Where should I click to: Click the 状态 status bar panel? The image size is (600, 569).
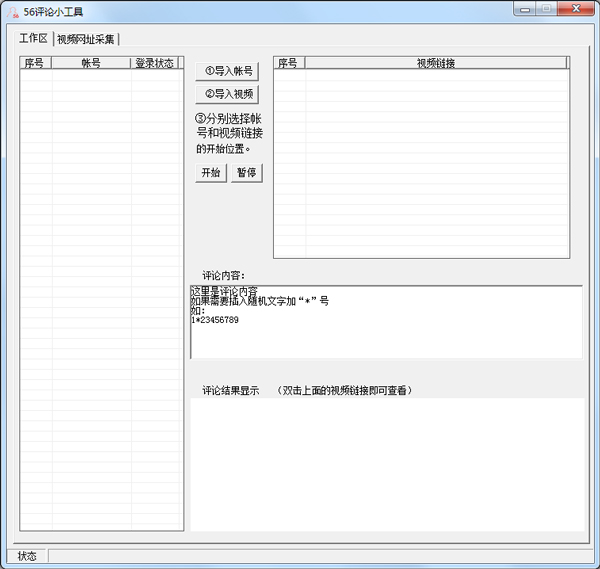(27, 556)
